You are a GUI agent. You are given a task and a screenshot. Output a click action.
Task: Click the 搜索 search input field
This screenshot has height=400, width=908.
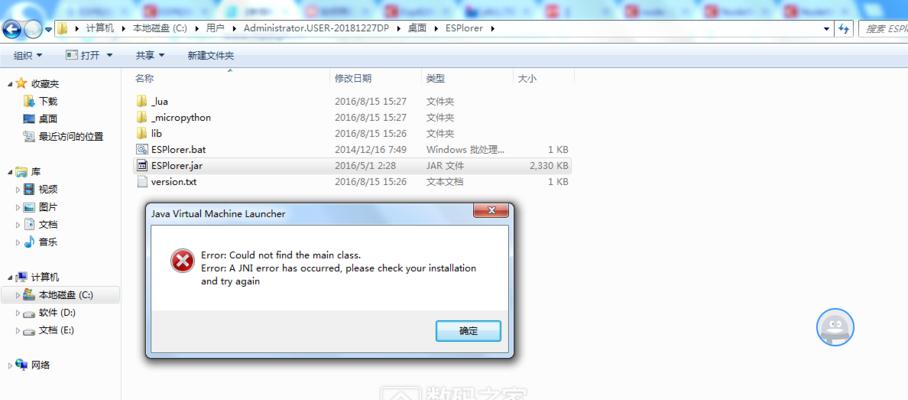click(883, 28)
